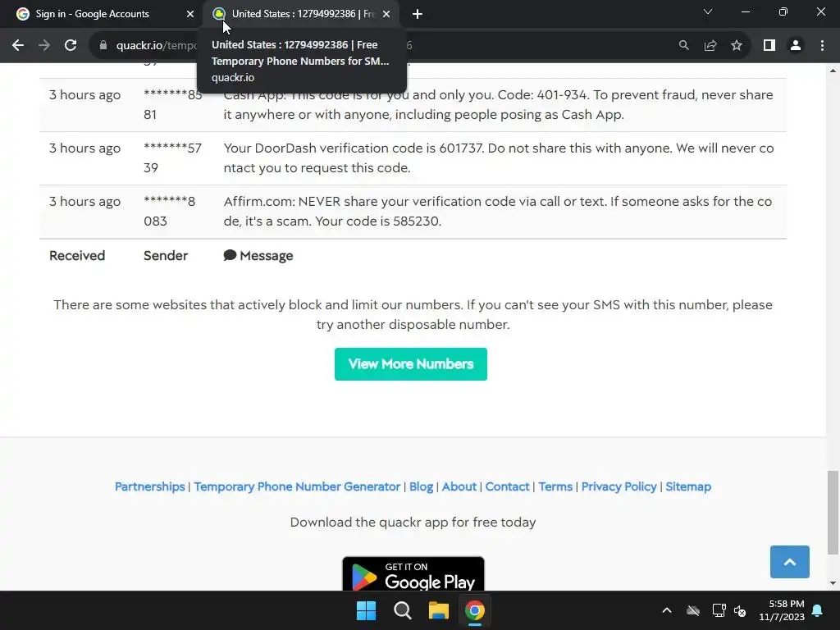Open the About link

click(459, 486)
